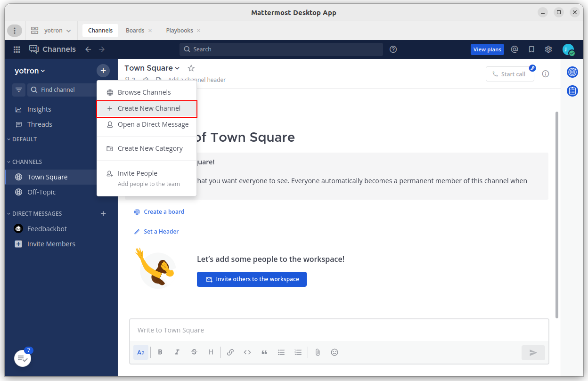The image size is (588, 381).
Task: Select Create New Channel
Action: pyautogui.click(x=147, y=108)
